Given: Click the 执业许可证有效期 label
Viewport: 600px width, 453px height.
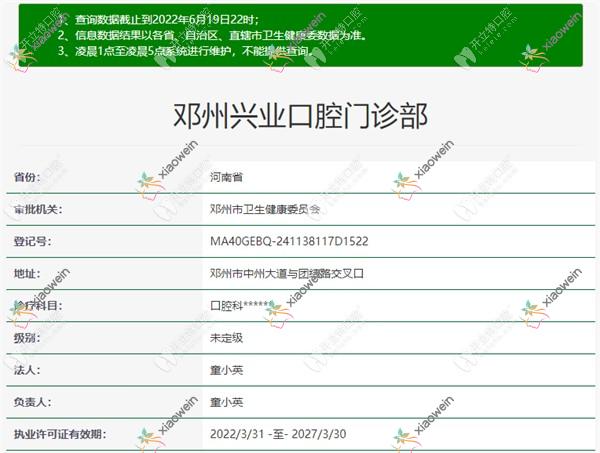Looking at the screenshot, I should pos(60,434).
